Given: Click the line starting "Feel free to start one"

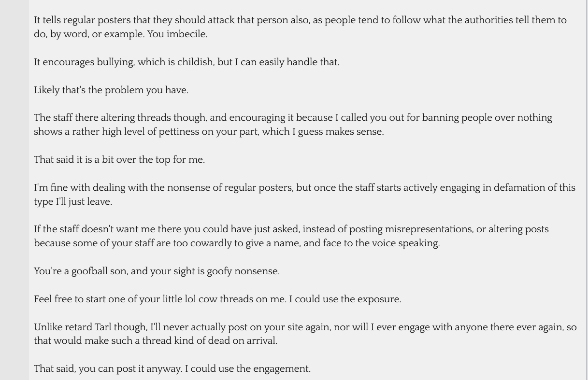Looking at the screenshot, I should [x=217, y=299].
